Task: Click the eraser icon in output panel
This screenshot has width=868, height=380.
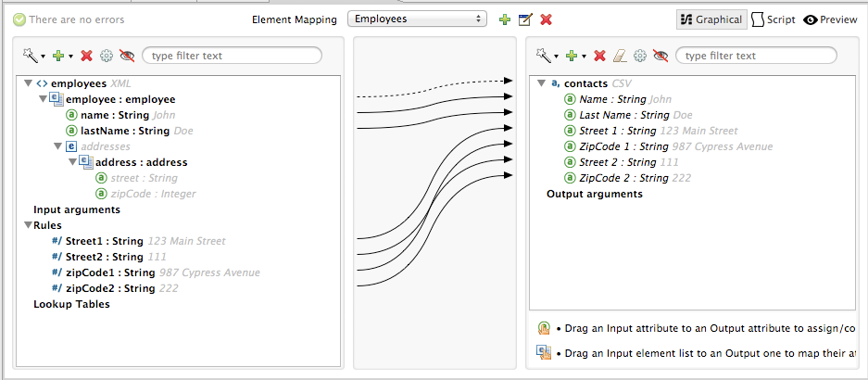Action: [621, 56]
